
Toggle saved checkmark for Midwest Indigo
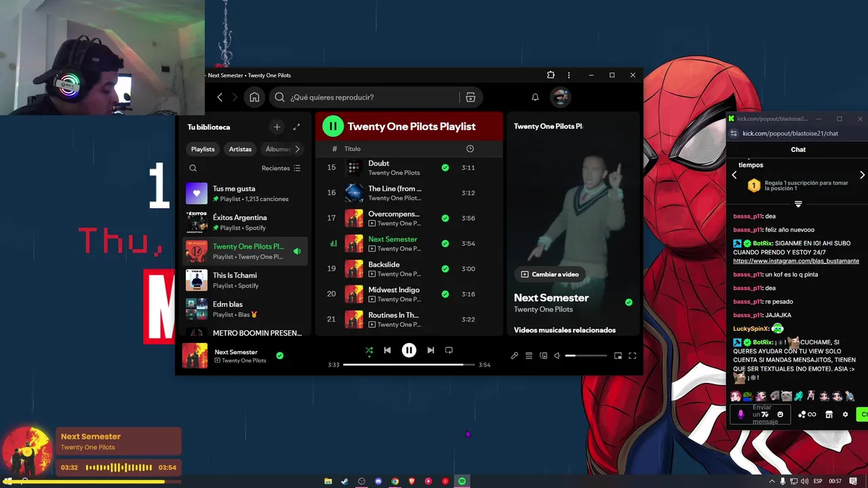[445, 294]
